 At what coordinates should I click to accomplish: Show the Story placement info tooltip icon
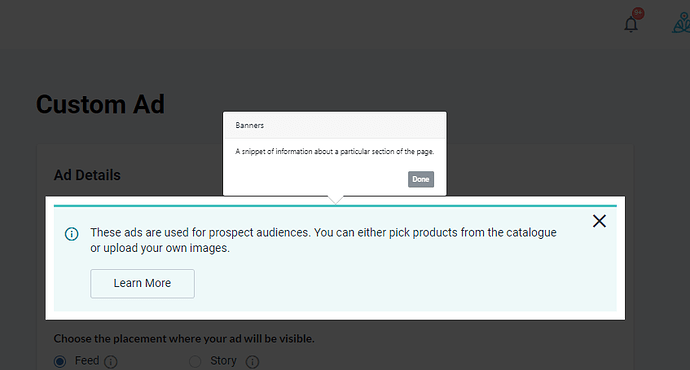coord(252,362)
